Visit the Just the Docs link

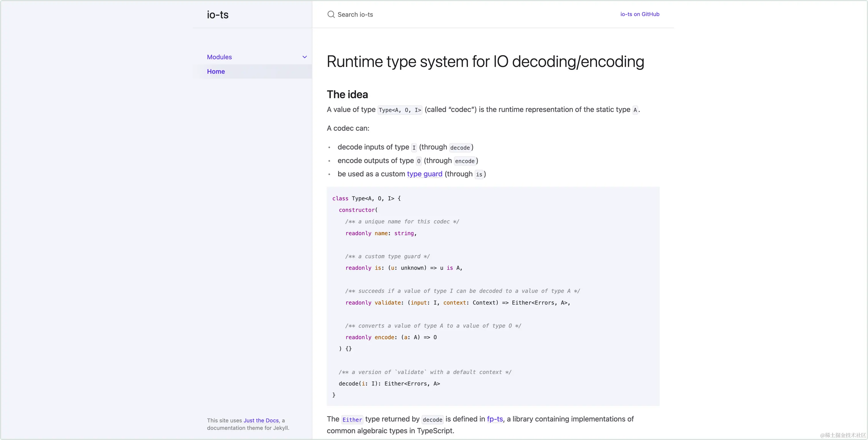(261, 420)
